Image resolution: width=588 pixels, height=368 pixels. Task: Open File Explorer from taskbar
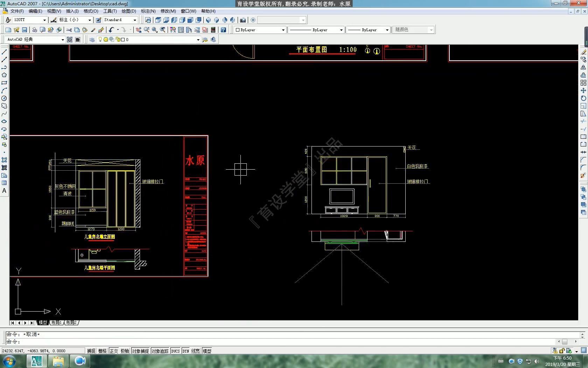58,361
